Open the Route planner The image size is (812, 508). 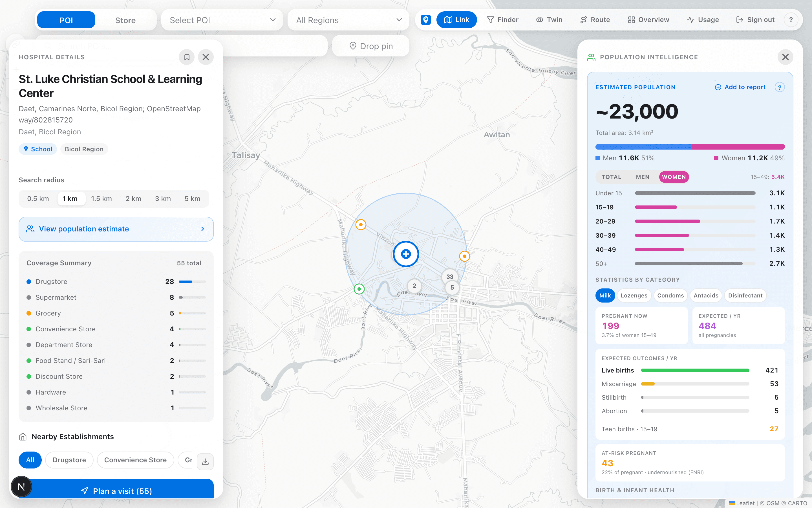point(595,20)
